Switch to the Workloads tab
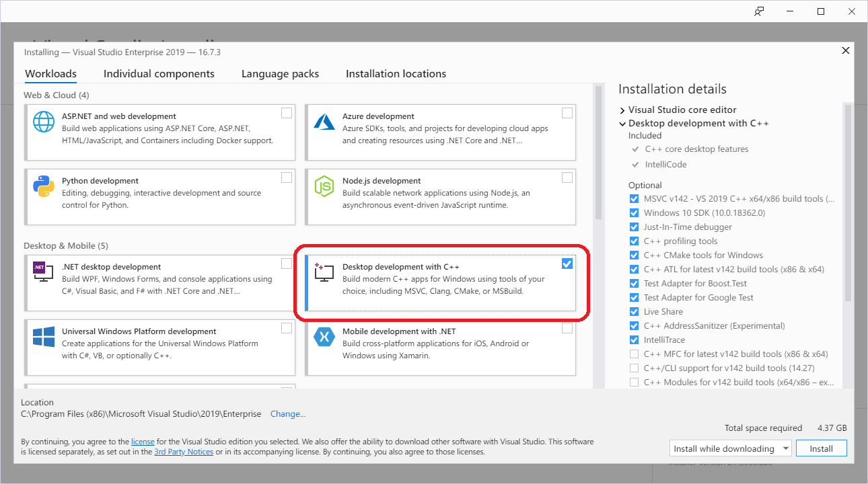Screen dimensions: 868x484 pyautogui.click(x=50, y=74)
